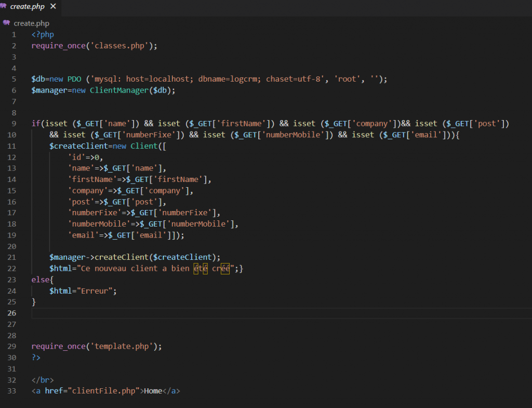
Task: Place cursor on the empty line 26
Action: [x=282, y=313]
